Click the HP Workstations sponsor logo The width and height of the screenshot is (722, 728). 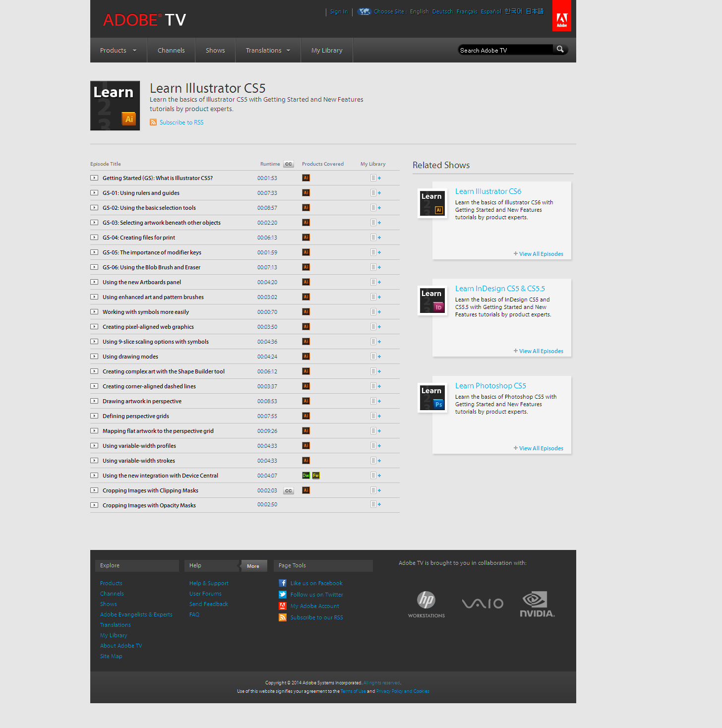click(x=426, y=604)
